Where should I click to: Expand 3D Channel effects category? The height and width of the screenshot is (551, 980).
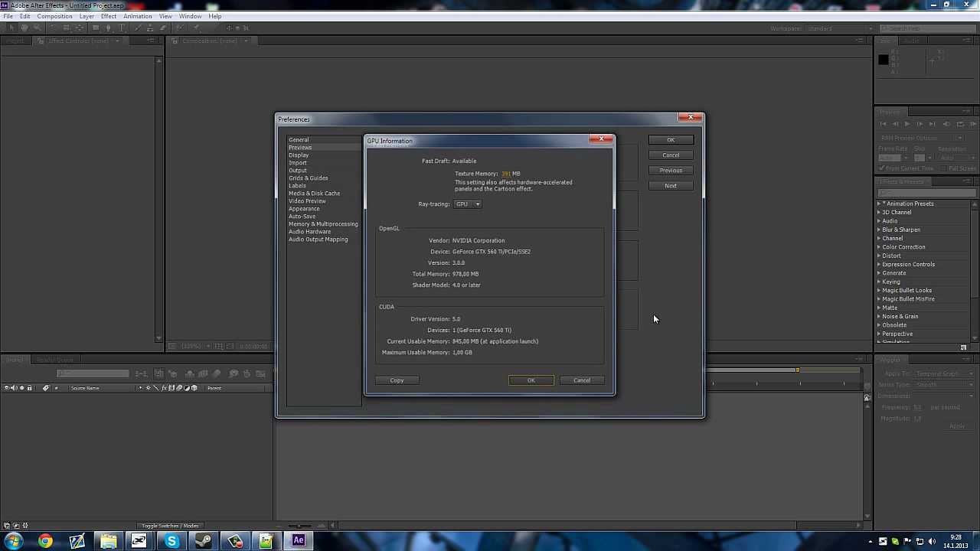click(879, 213)
